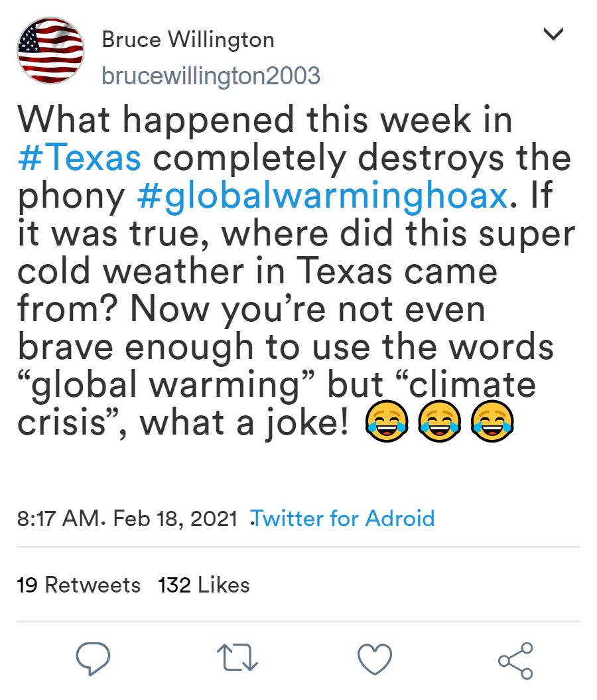The width and height of the screenshot is (597, 700).
Task: Click the Twitter for Adroid source link
Action: [x=344, y=518]
